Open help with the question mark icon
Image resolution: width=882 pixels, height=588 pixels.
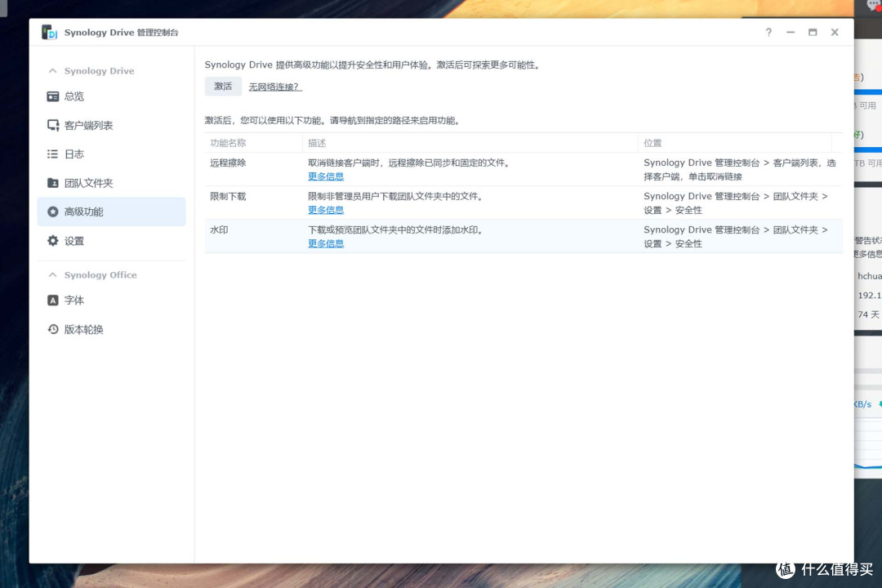click(768, 32)
